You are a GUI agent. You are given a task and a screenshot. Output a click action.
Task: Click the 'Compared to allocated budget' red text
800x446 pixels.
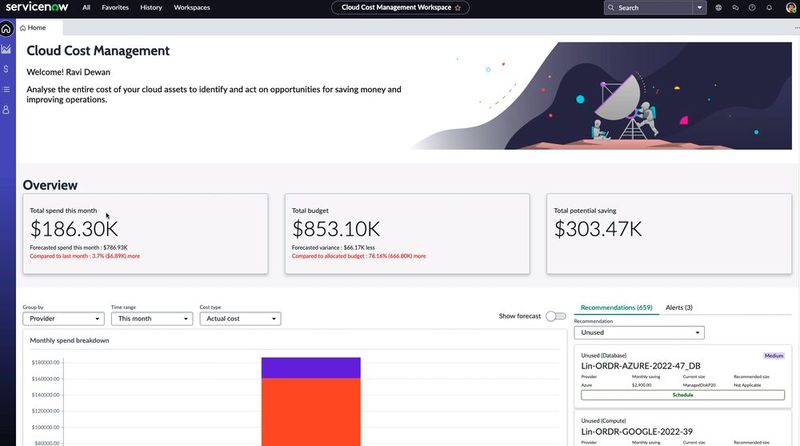(359, 256)
